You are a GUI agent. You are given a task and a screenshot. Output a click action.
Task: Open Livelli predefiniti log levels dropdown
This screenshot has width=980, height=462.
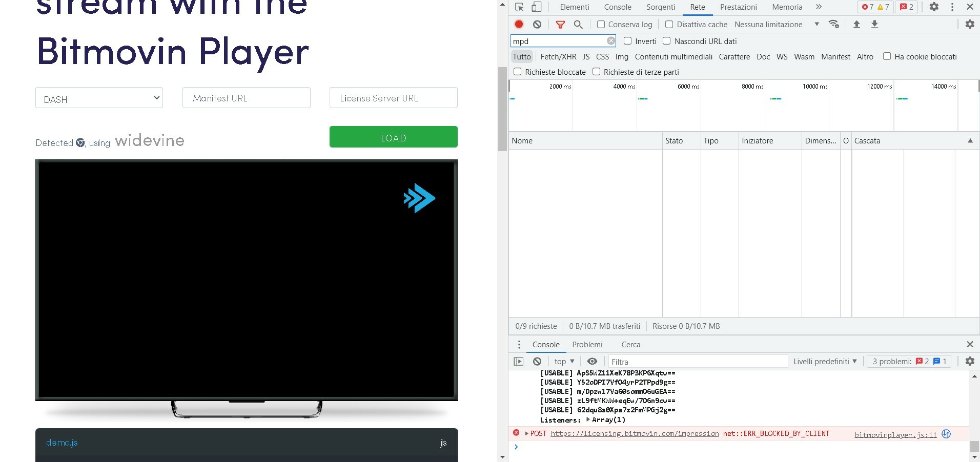click(825, 362)
